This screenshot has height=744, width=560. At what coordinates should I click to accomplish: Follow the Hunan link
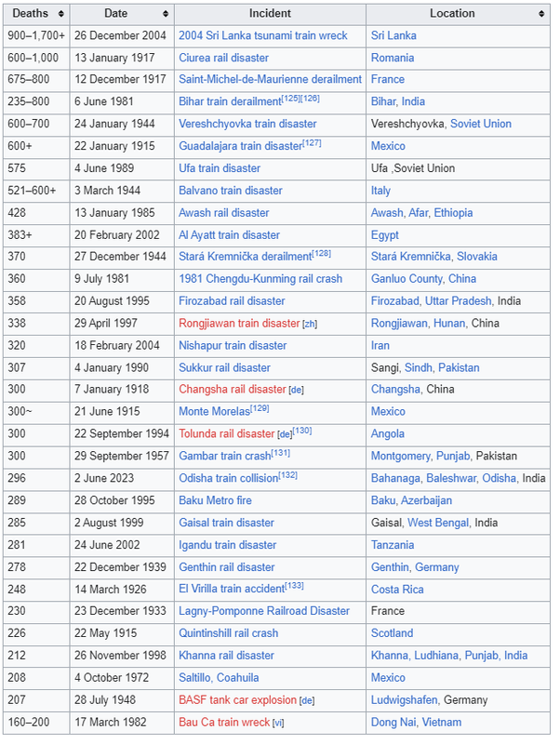pyautogui.click(x=449, y=324)
